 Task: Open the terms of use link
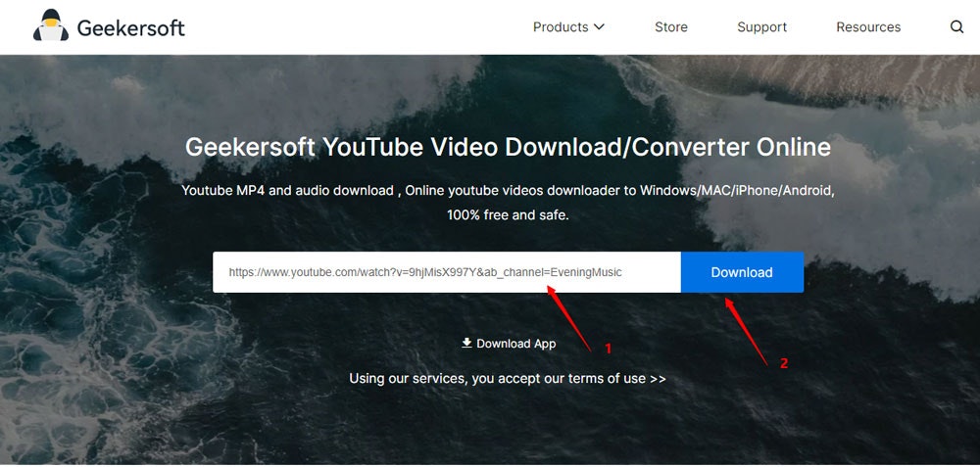coord(508,378)
